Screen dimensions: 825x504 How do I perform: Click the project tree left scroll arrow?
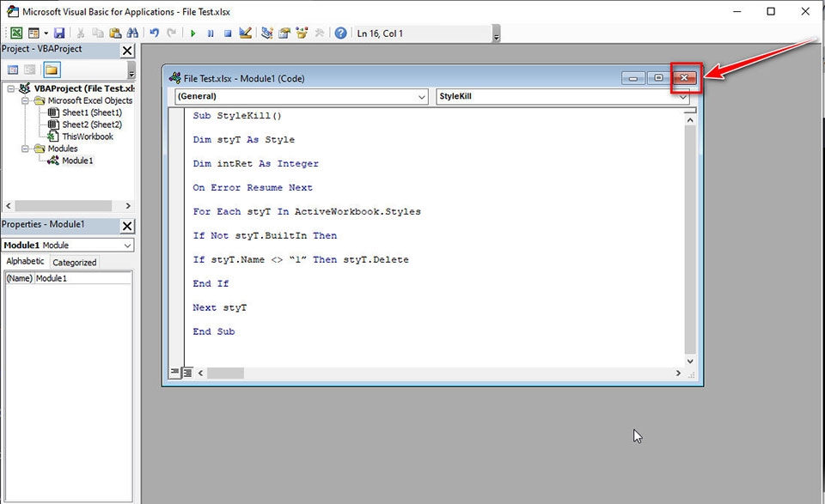point(9,205)
